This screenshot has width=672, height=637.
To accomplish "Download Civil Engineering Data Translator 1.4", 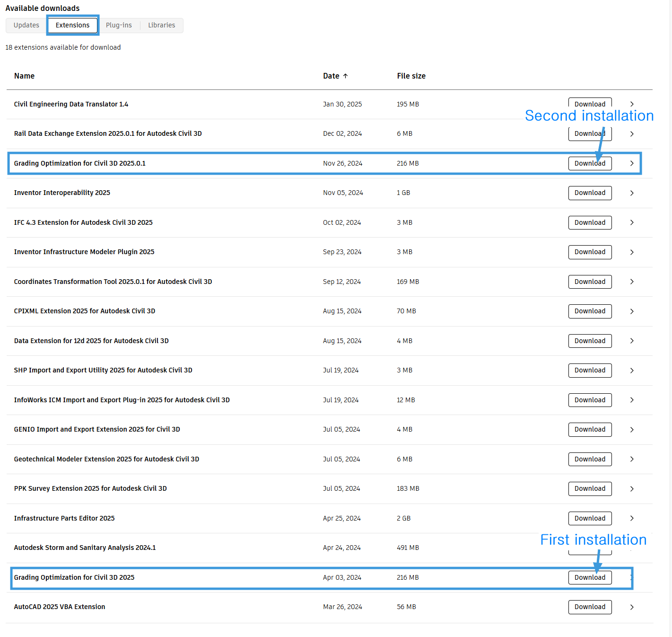I will [x=590, y=104].
